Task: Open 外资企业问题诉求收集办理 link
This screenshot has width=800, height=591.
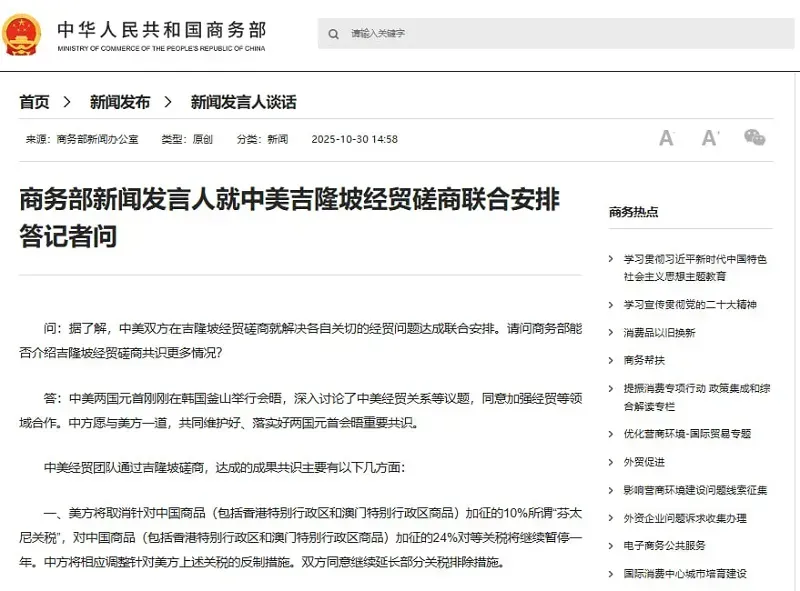Action: click(684, 518)
